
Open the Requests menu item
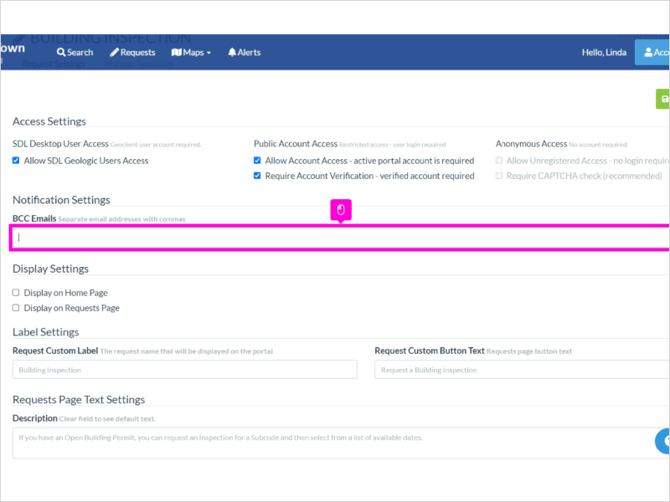tap(132, 53)
